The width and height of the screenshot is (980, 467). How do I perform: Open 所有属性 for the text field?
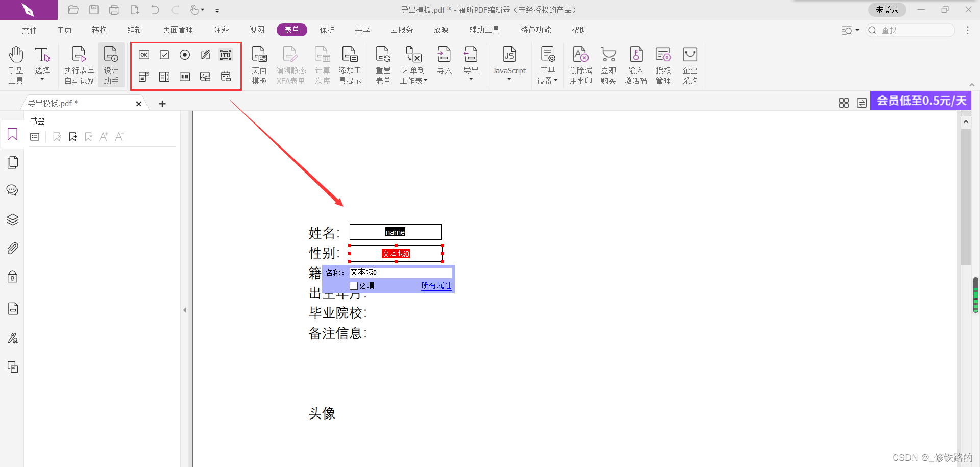[x=436, y=285]
